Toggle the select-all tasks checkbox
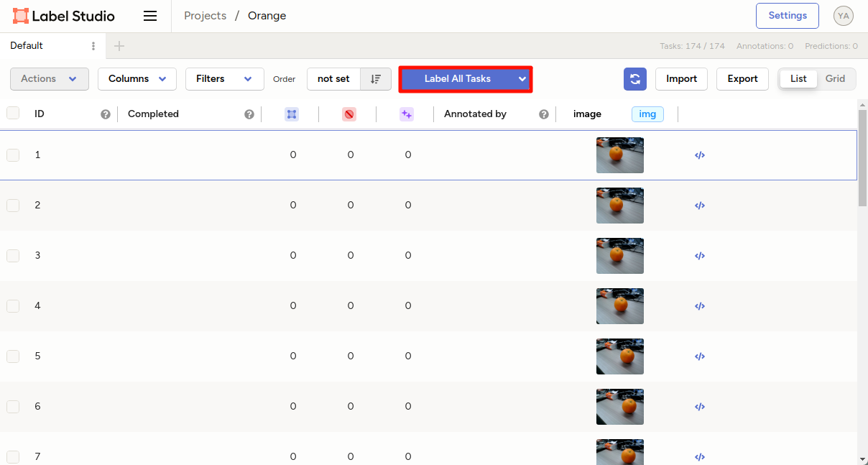This screenshot has height=465, width=868. 13,113
